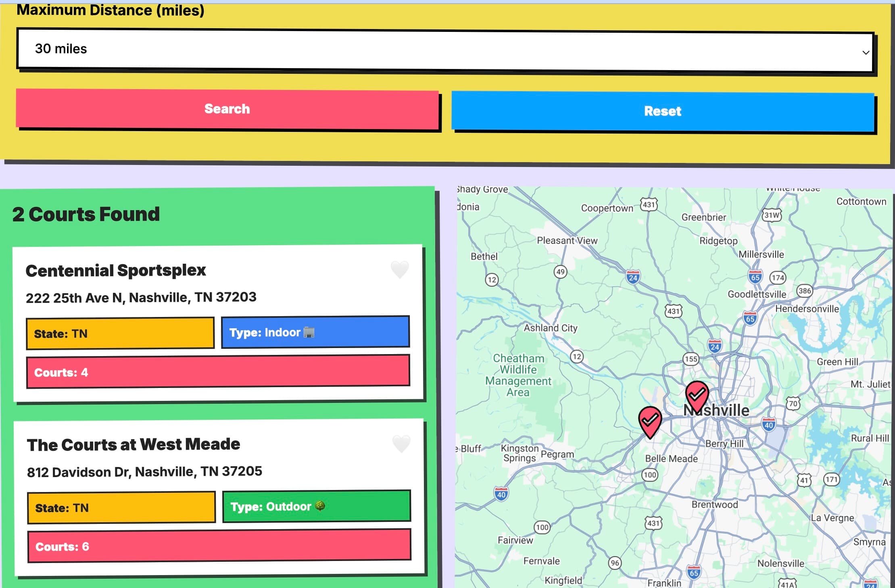Click Ridgetop label on map
895x588 pixels.
(x=718, y=241)
